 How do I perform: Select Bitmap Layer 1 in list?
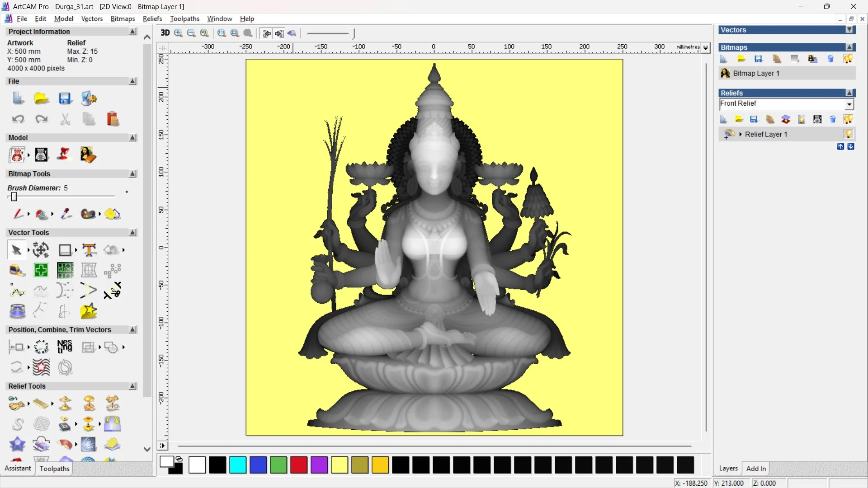(x=756, y=73)
